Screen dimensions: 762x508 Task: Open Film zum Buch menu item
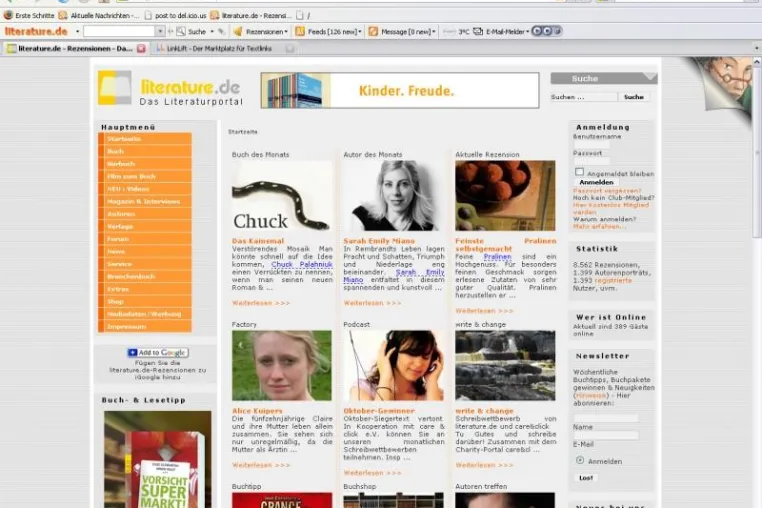point(145,176)
